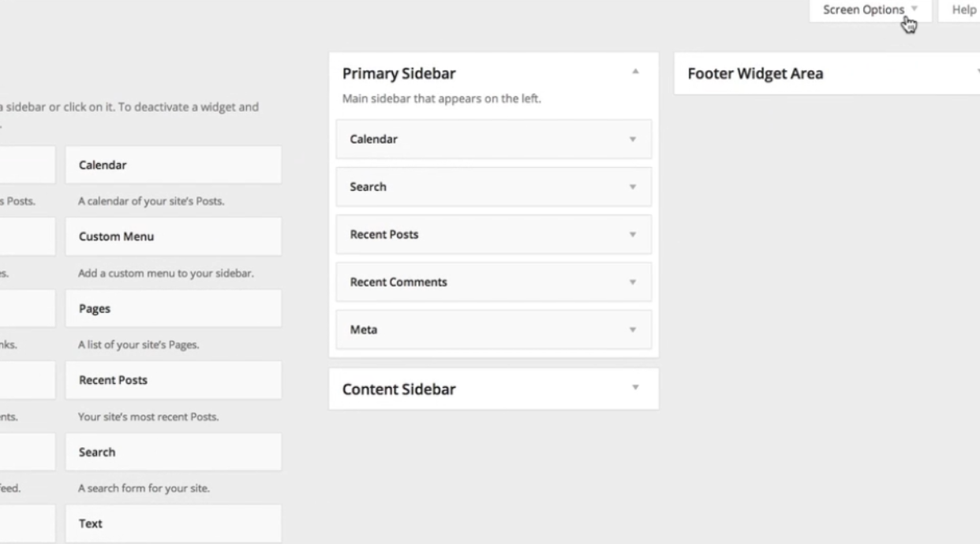Select the Pages available widget
The width and height of the screenshot is (980, 544).
173,309
